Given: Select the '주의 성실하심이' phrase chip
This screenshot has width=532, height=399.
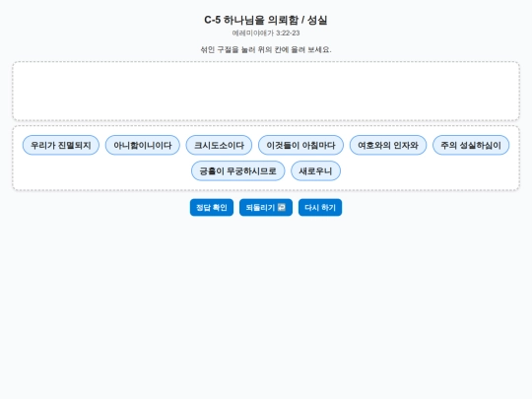Looking at the screenshot, I should pyautogui.click(x=471, y=145).
